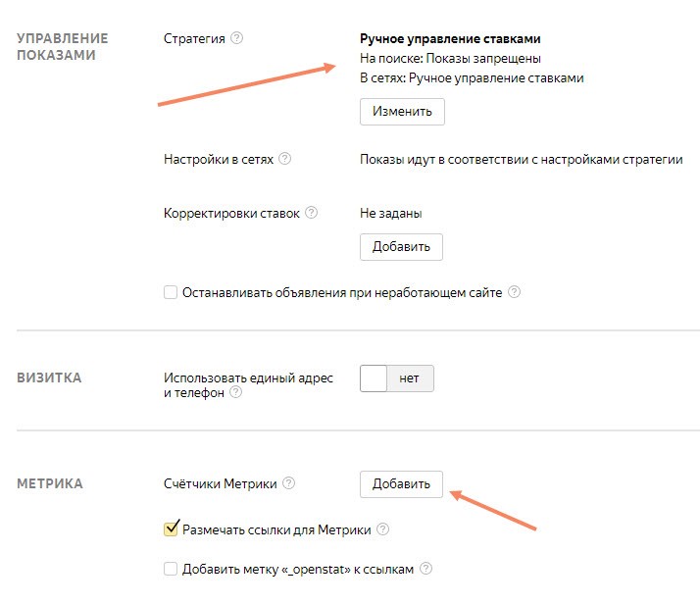Image resolution: width=700 pixels, height=604 pixels.
Task: Open the help icon for Использовать единый адрес и телефон
Action: click(x=235, y=392)
